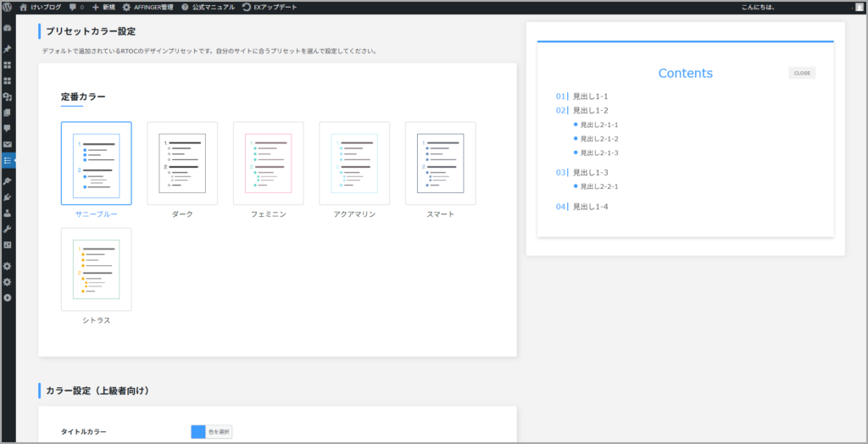This screenshot has width=868, height=444.
Task: Click the user avatar in top-right corner
Action: point(860,7)
